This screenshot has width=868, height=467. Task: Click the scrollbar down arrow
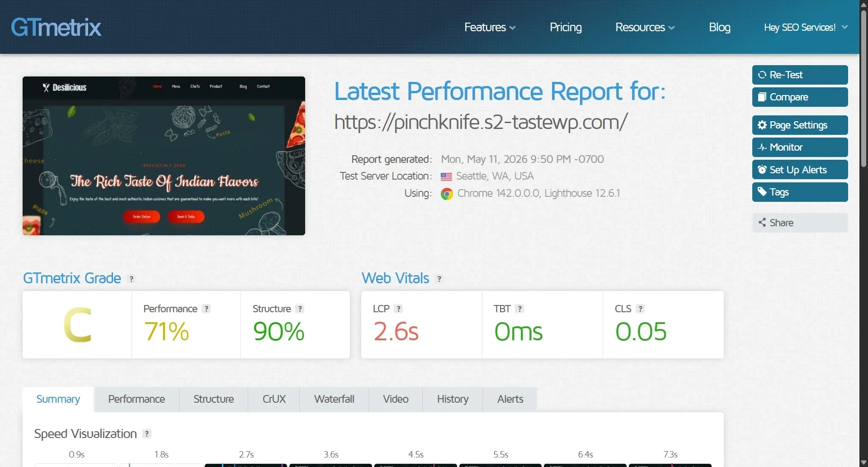coord(864,462)
